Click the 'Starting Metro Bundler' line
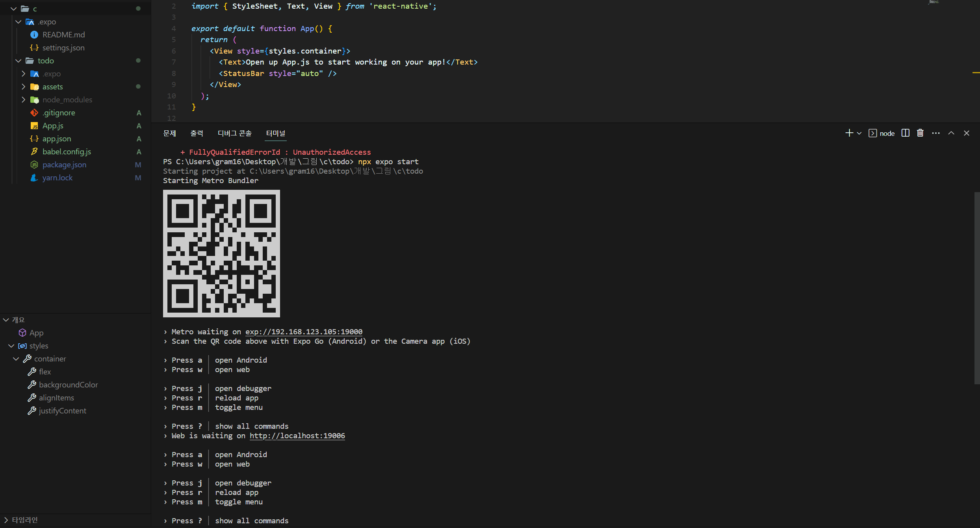980x528 pixels. point(211,181)
